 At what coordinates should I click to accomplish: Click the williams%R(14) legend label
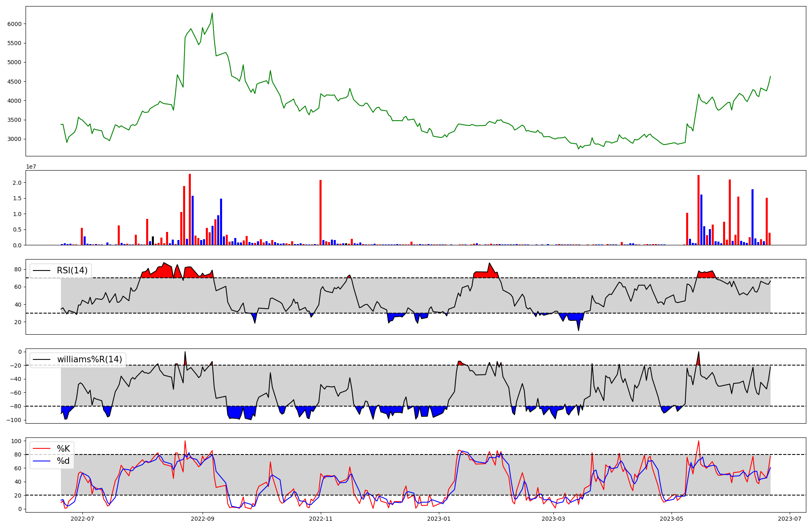coord(89,359)
